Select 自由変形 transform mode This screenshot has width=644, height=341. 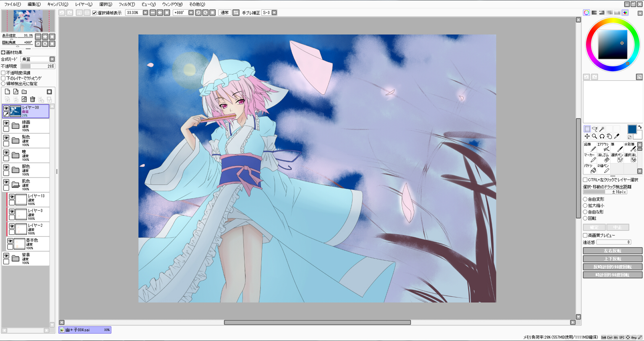pos(585,199)
